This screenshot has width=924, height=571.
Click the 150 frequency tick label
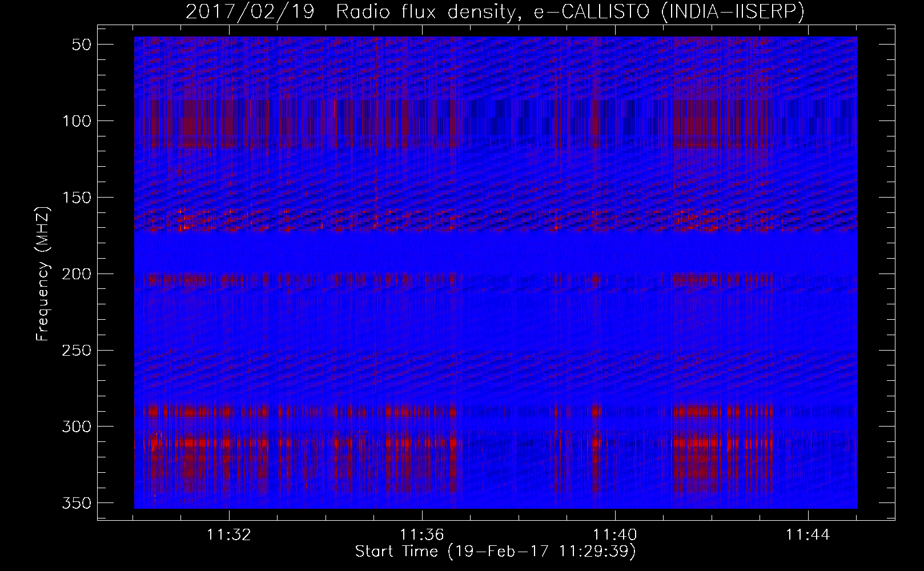click(x=77, y=198)
